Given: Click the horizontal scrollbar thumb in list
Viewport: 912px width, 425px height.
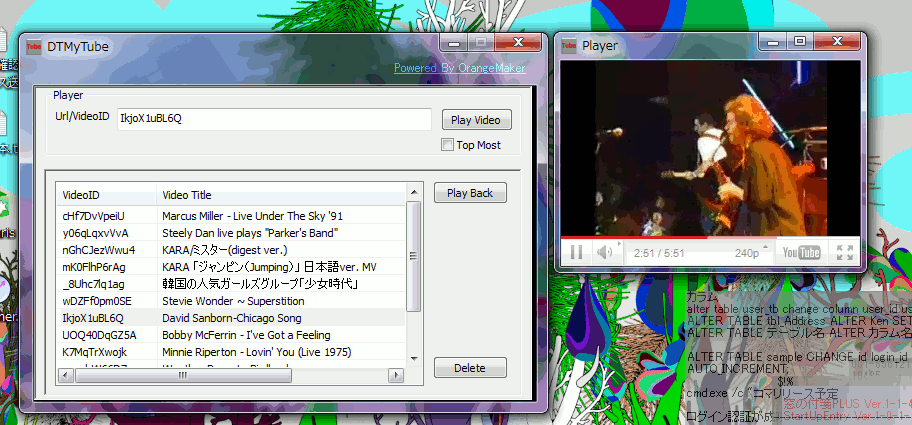Looking at the screenshot, I should [x=183, y=376].
